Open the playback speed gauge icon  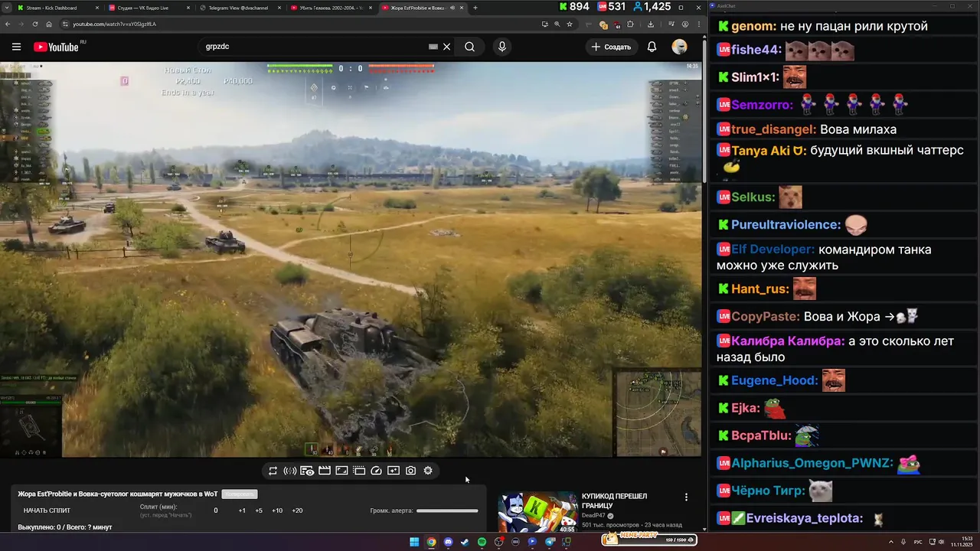click(x=376, y=471)
